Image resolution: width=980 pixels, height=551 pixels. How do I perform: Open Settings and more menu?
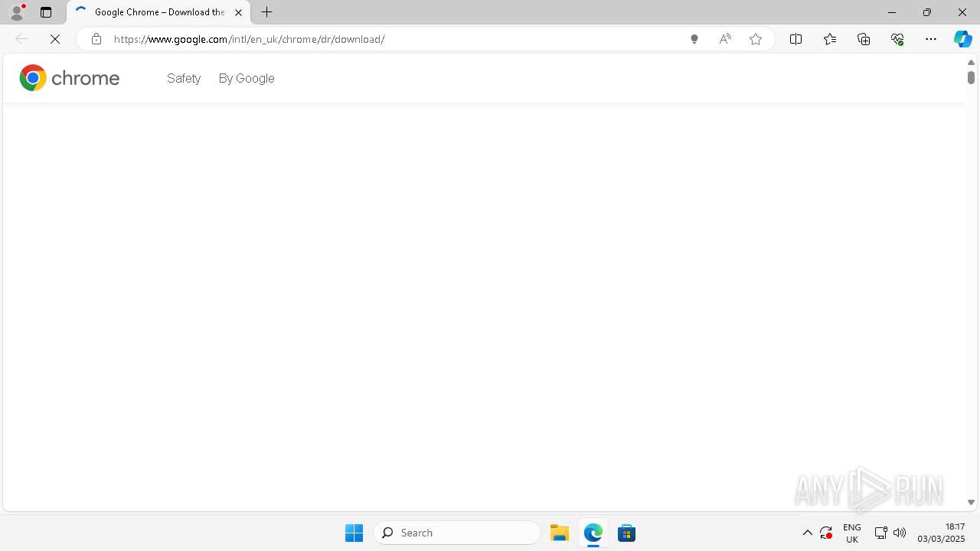pyautogui.click(x=931, y=39)
